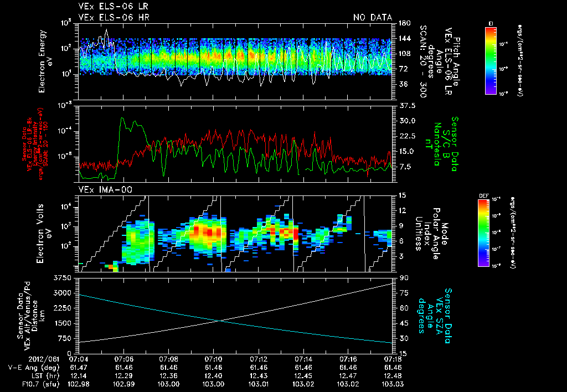Click the 30.0 nanotesla axis tick
The image size is (567, 392).
coord(407,121)
